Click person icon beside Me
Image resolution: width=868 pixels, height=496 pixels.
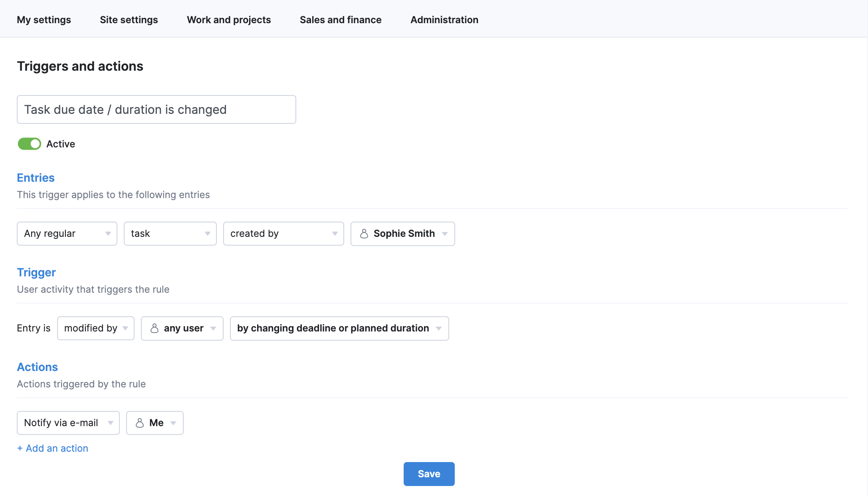click(140, 423)
